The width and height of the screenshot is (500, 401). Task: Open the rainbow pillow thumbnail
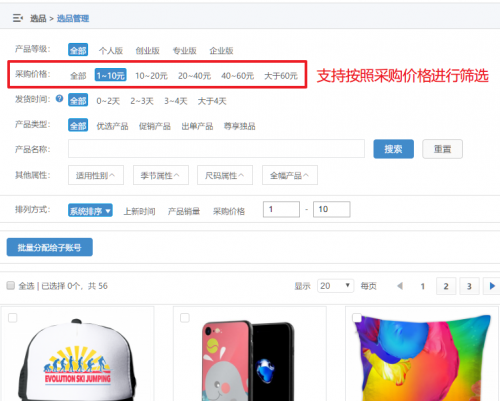(422, 357)
